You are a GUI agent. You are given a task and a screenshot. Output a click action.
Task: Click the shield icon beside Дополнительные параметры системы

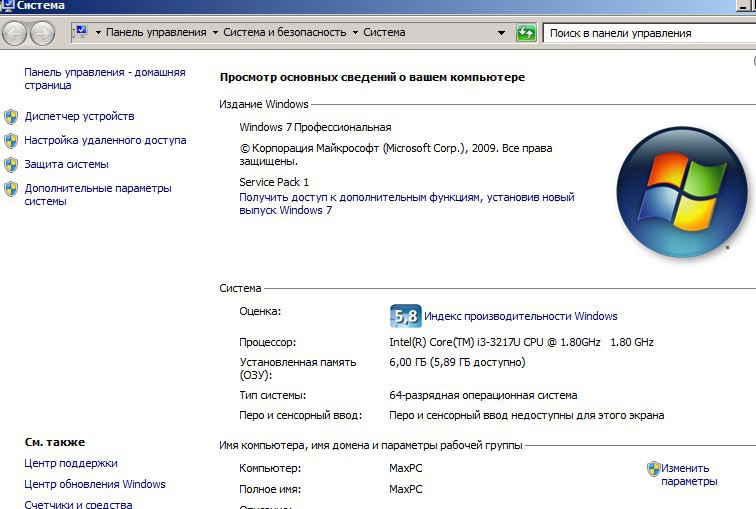(11, 189)
